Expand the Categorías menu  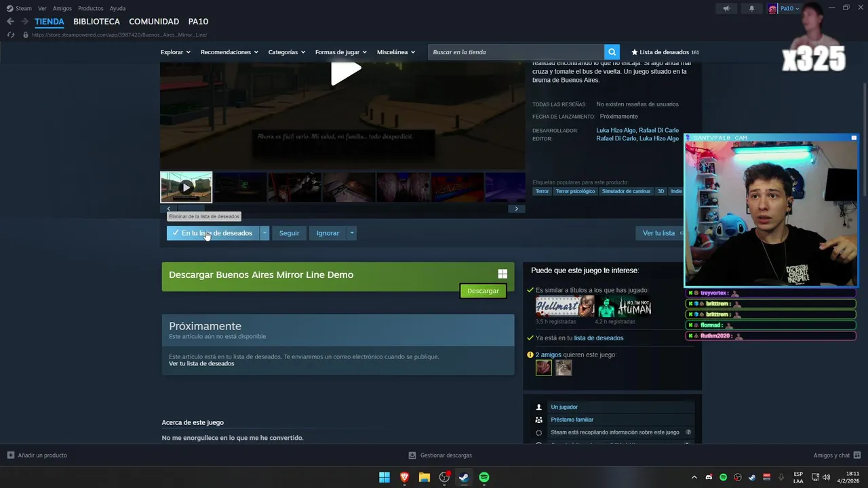click(286, 52)
